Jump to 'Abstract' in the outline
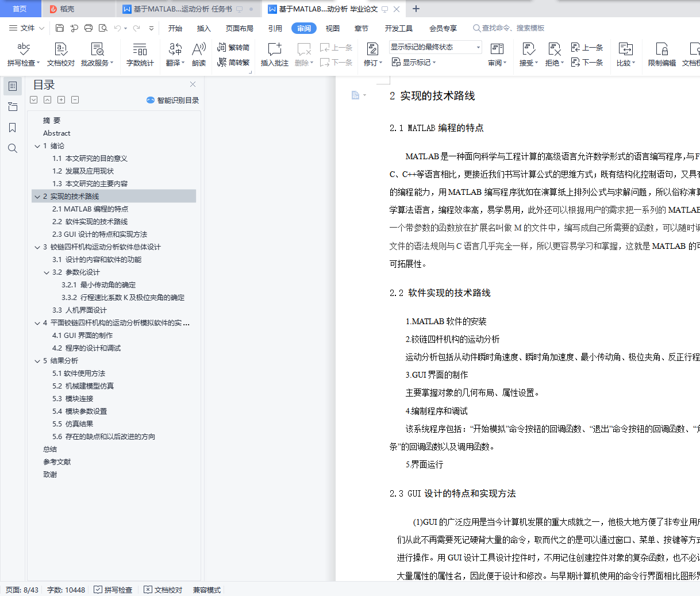700x596 pixels. coord(56,133)
